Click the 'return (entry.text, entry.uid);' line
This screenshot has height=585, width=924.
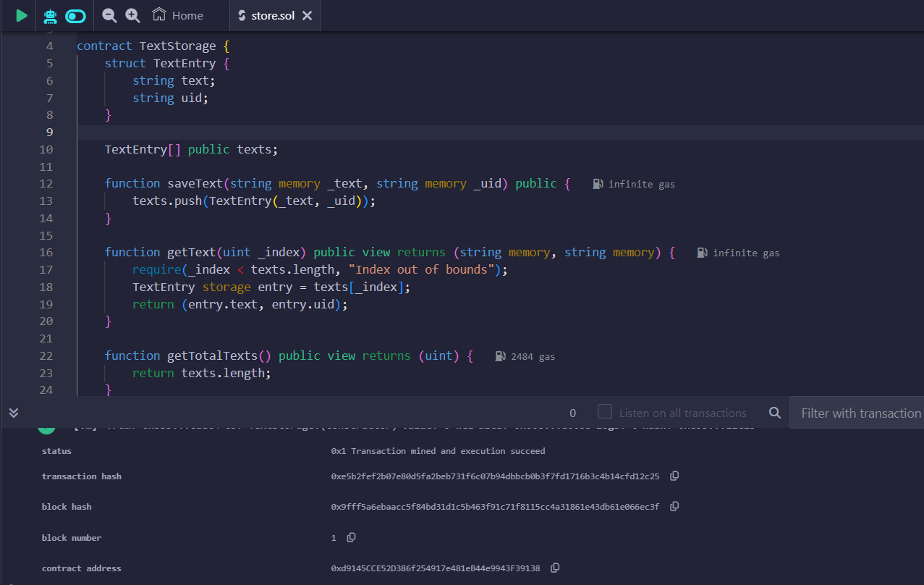click(240, 304)
